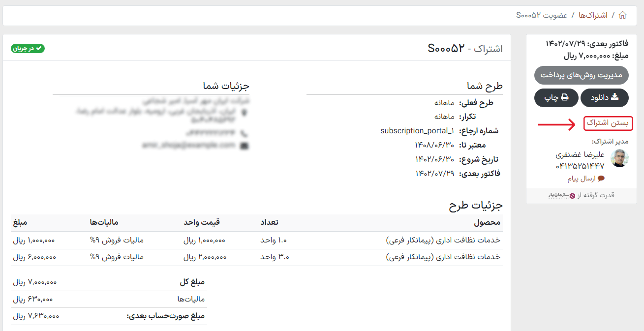The height and width of the screenshot is (331, 644).
Task: Click the green در جریان status badge
Action: 28,48
